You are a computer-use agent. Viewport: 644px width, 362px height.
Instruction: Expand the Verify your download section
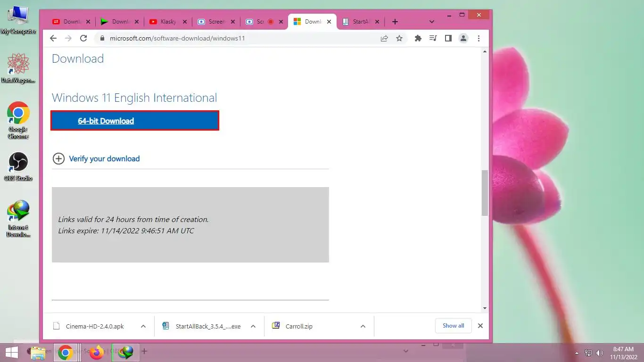[58, 158]
